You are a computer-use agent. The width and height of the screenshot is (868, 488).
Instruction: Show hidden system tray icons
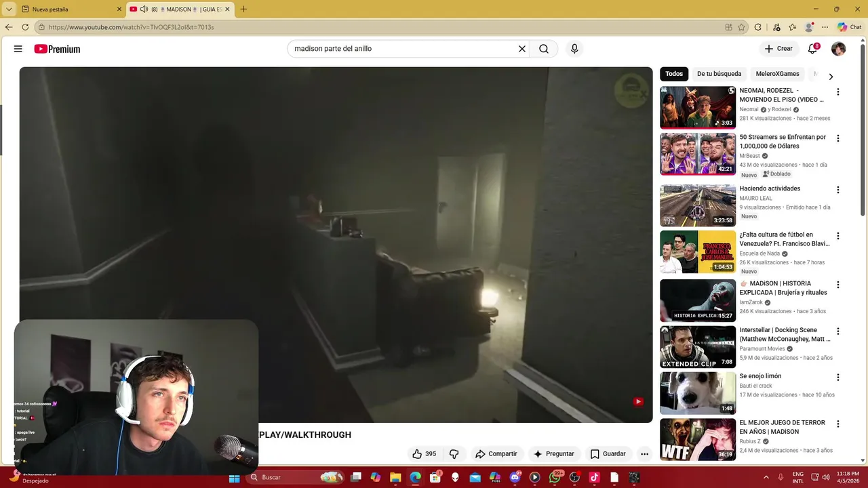coord(766,478)
